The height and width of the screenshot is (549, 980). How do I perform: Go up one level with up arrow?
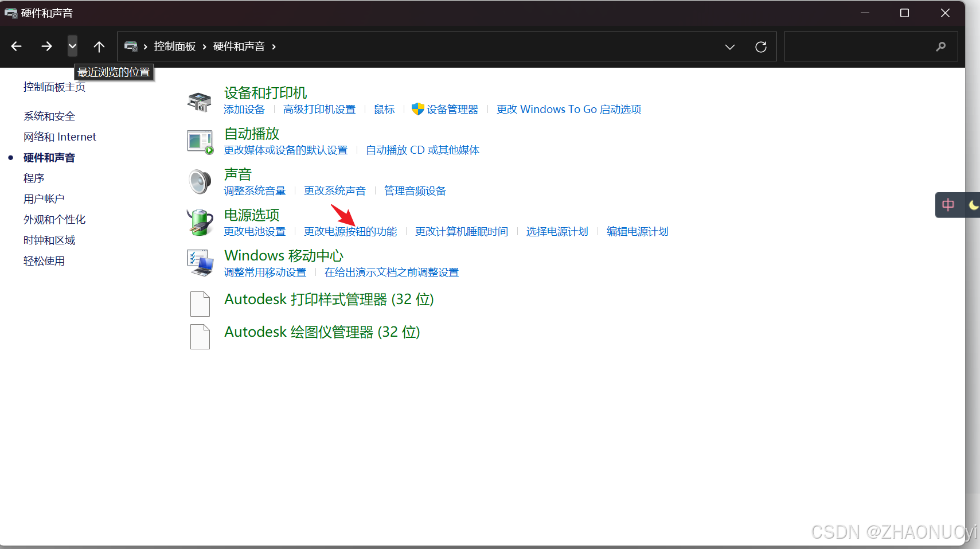tap(99, 46)
